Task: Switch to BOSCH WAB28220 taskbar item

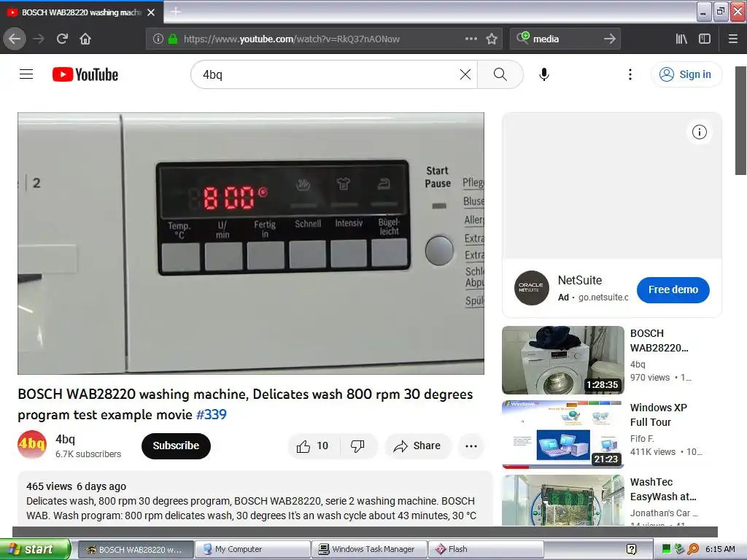Action: point(136,549)
